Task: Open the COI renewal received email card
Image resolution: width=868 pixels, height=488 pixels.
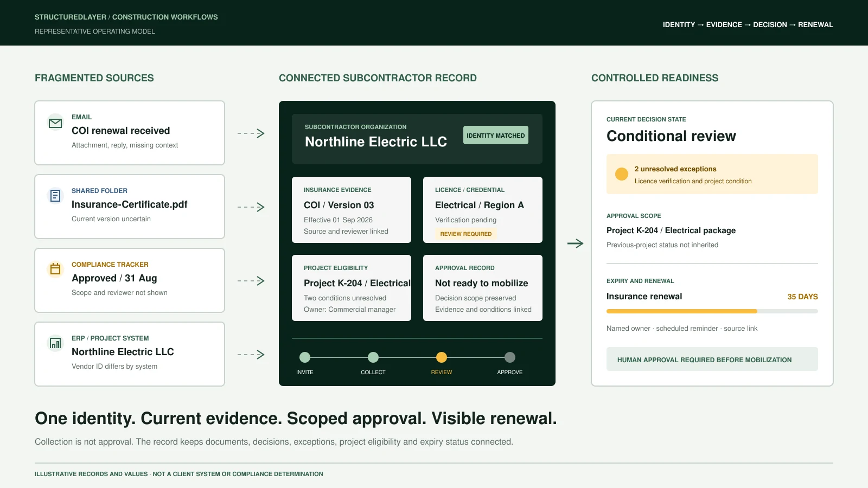Action: click(130, 133)
